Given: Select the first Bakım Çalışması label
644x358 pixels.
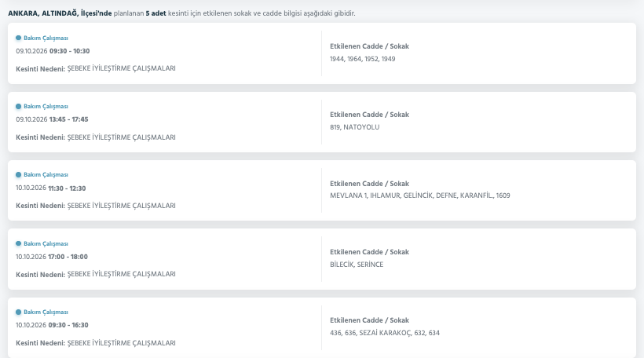Looking at the screenshot, I should coord(46,38).
